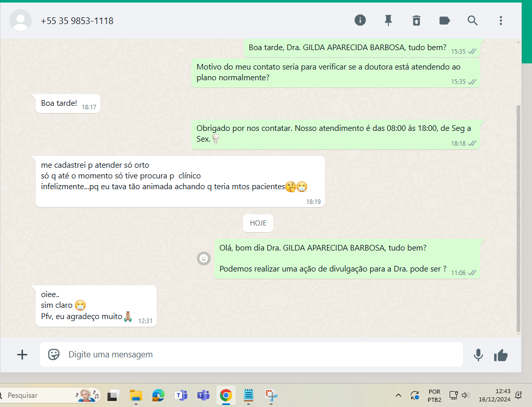Pin this chat using the pin icon
The width and height of the screenshot is (532, 407).
click(x=388, y=20)
